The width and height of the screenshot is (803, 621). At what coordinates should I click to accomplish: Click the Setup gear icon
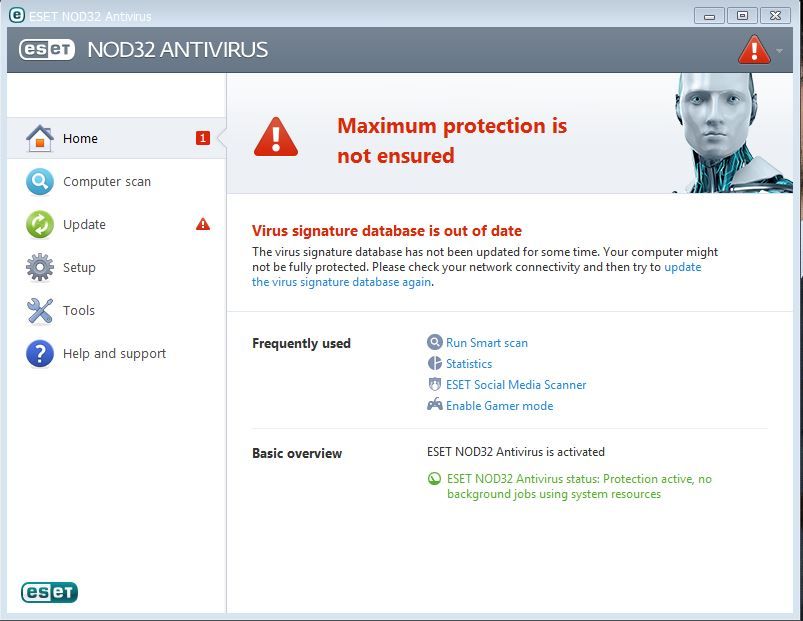[39, 268]
